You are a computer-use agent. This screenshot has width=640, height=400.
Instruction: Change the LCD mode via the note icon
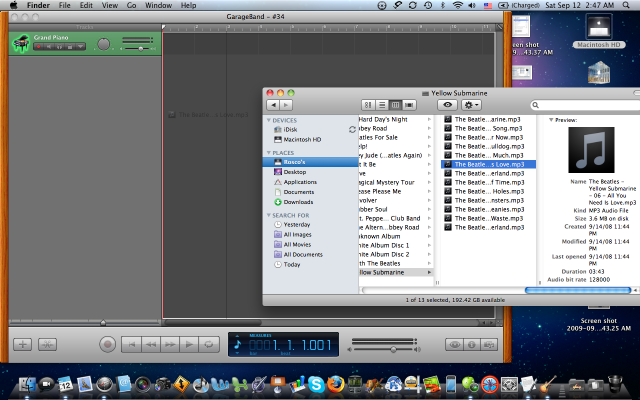(238, 345)
